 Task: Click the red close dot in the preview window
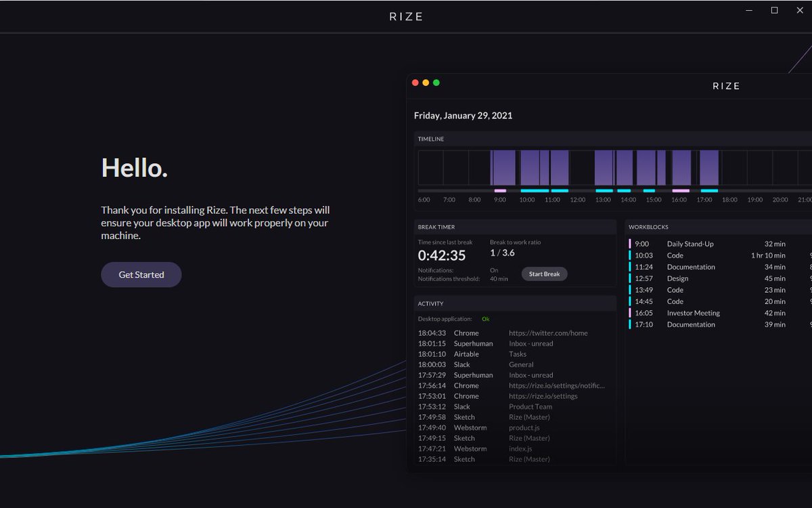pos(415,82)
